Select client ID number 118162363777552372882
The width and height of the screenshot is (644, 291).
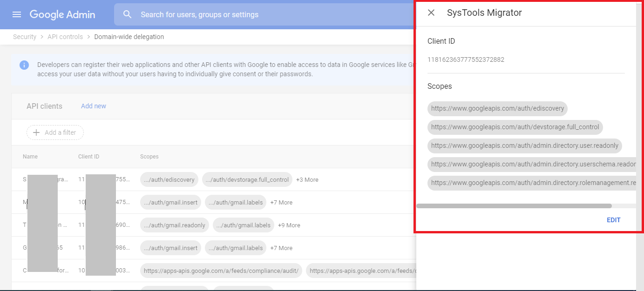tap(466, 60)
